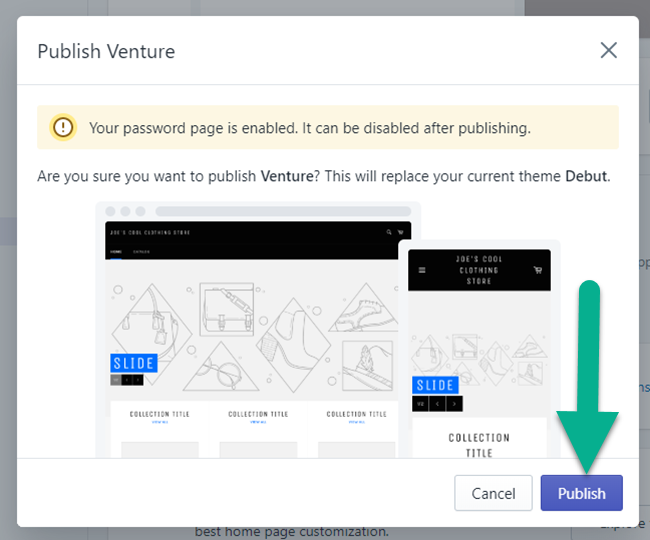Click blue SLIDE label in desktop preview
Viewport: 650px width, 540px height.
click(x=134, y=363)
